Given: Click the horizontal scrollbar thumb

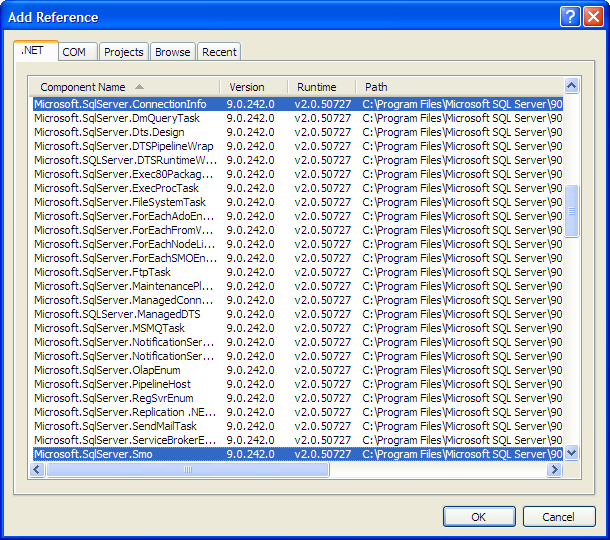Looking at the screenshot, I should coord(188,470).
